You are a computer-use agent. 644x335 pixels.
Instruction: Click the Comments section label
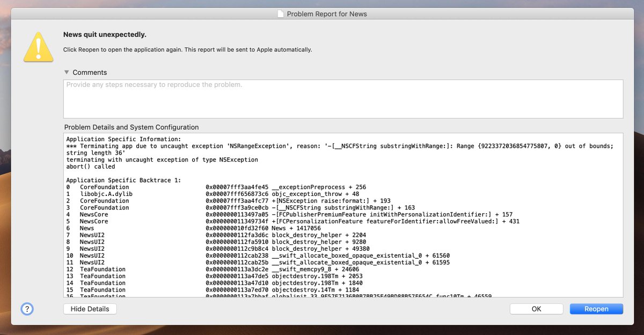(90, 72)
